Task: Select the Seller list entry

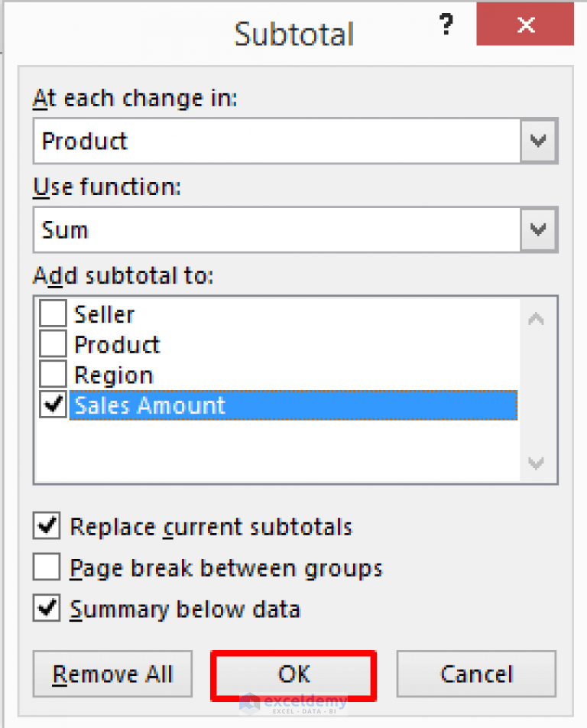Action: click(105, 314)
